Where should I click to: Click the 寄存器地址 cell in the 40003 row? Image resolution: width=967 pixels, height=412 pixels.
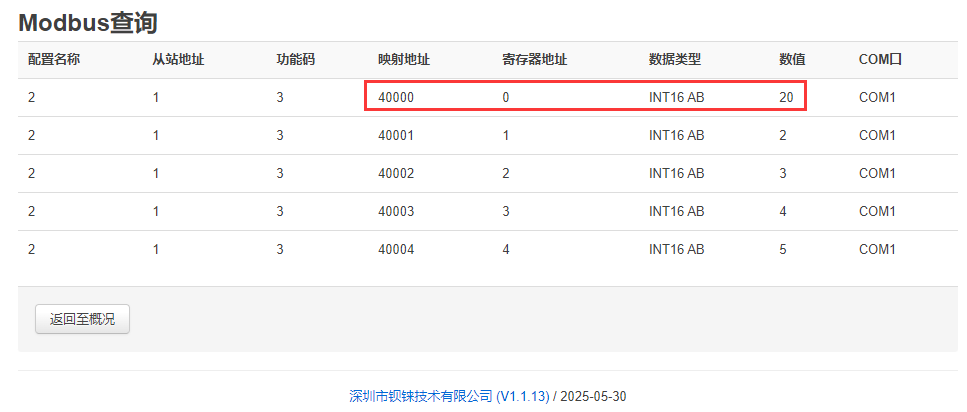tap(506, 212)
